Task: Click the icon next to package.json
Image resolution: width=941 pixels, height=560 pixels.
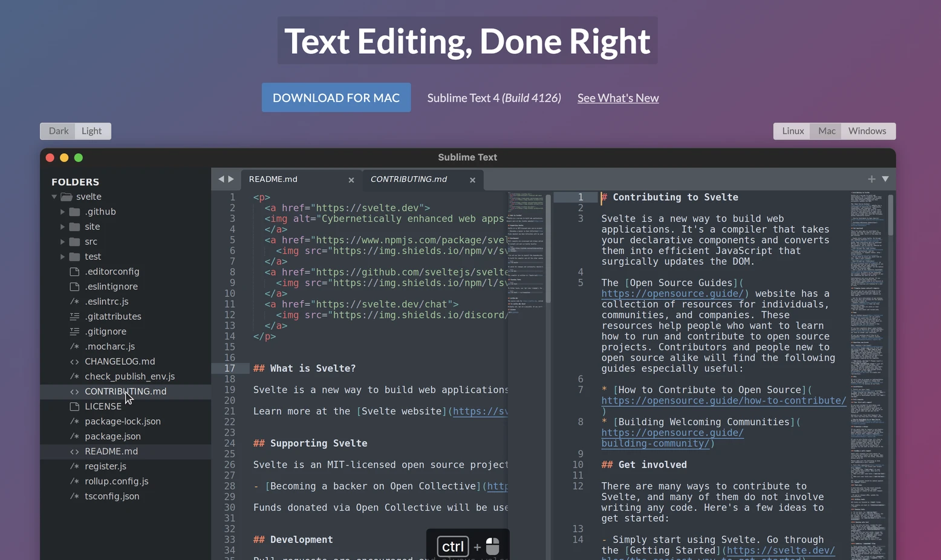Action: point(74,436)
